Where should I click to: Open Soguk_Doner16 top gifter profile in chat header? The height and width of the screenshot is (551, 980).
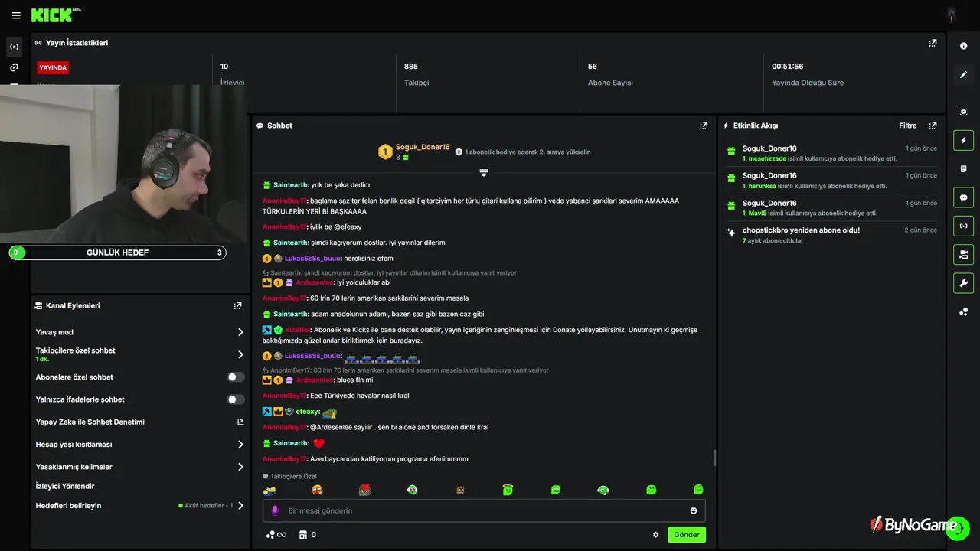(x=423, y=147)
